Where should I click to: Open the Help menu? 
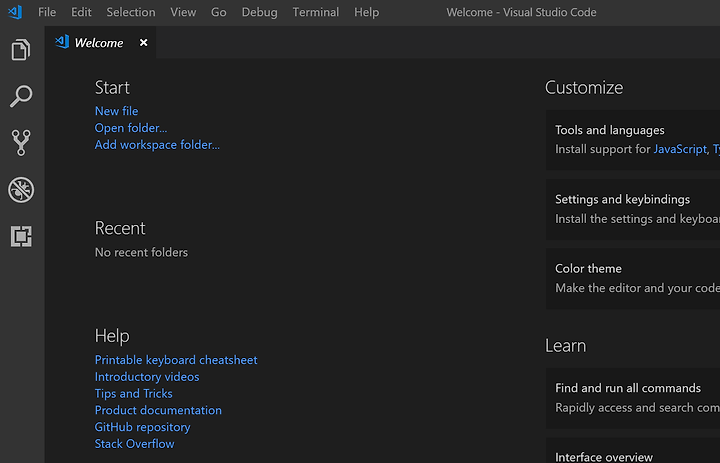tap(366, 12)
